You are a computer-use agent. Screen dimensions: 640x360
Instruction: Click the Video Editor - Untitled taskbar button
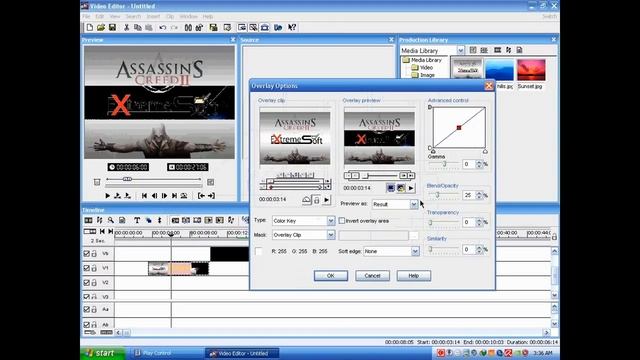point(242,353)
